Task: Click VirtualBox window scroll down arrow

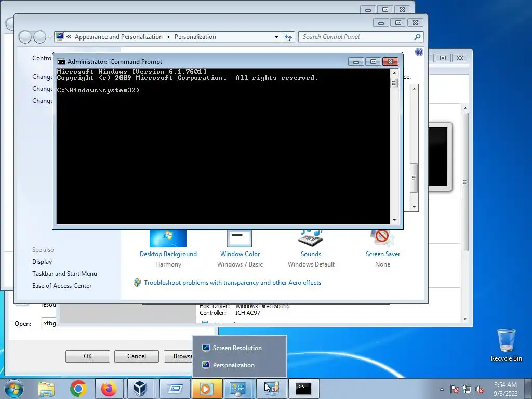Action: point(465,319)
